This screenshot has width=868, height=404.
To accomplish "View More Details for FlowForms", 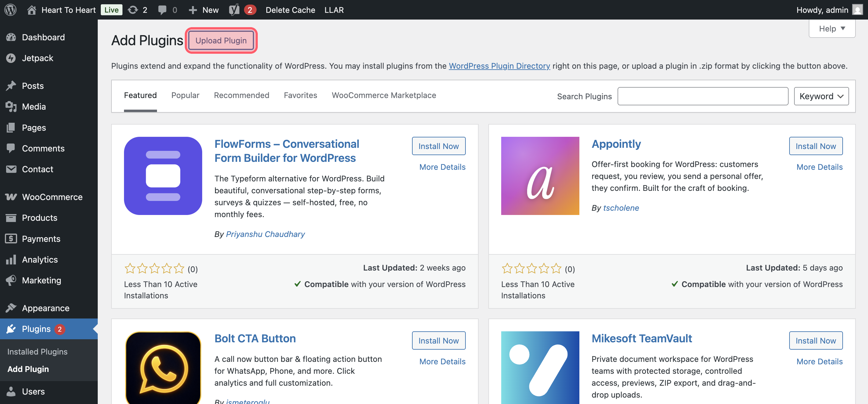I will point(443,167).
